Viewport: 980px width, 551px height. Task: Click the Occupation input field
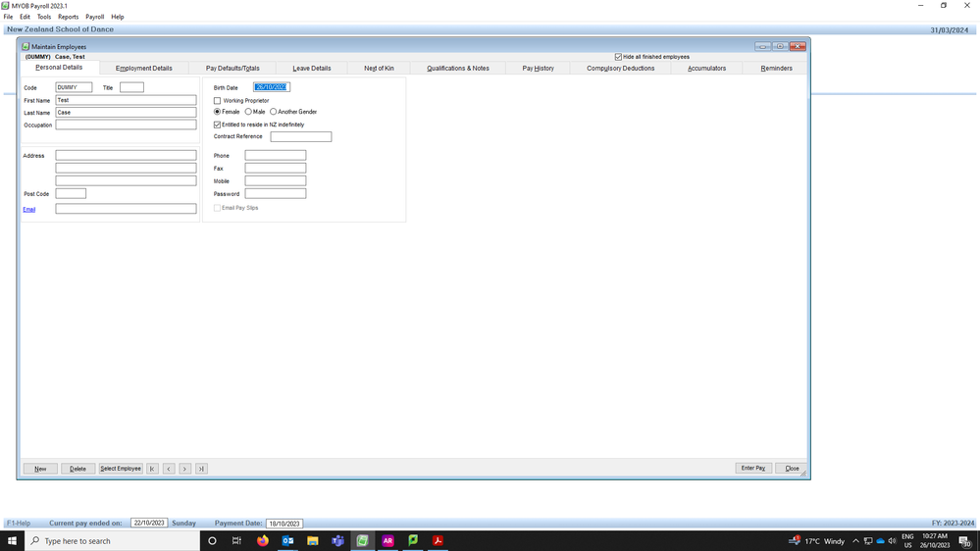126,125
